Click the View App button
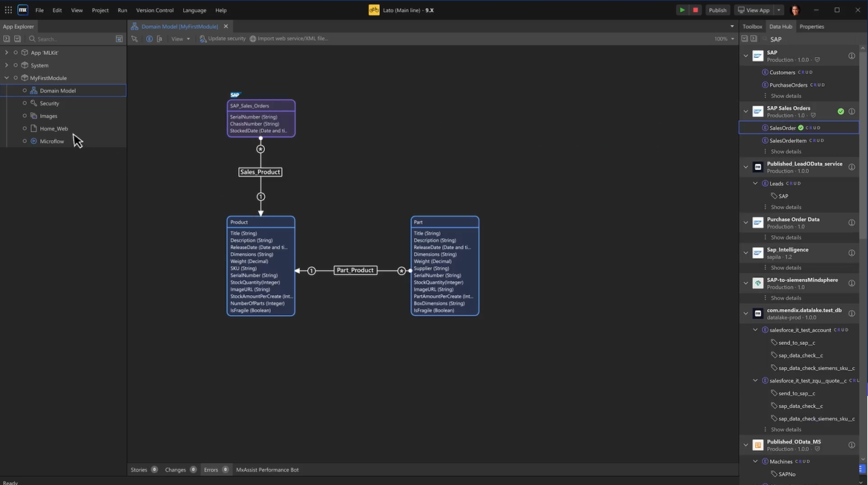 coord(754,10)
